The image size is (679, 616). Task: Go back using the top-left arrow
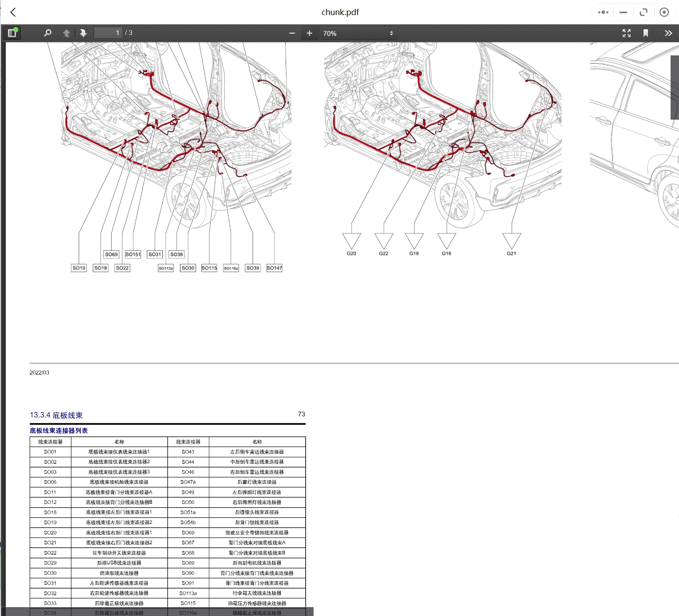tap(13, 12)
